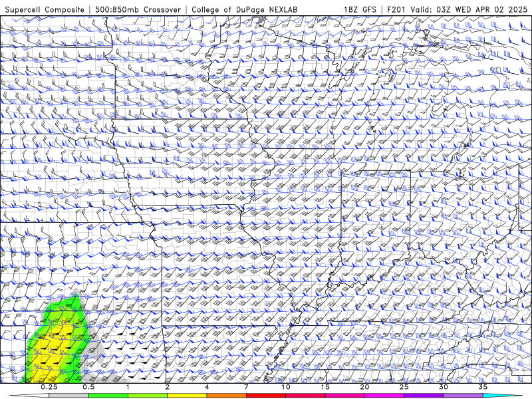This screenshot has height=399, width=532.
Task: Click the 500:850mb Crossover label
Action: [x=138, y=9]
